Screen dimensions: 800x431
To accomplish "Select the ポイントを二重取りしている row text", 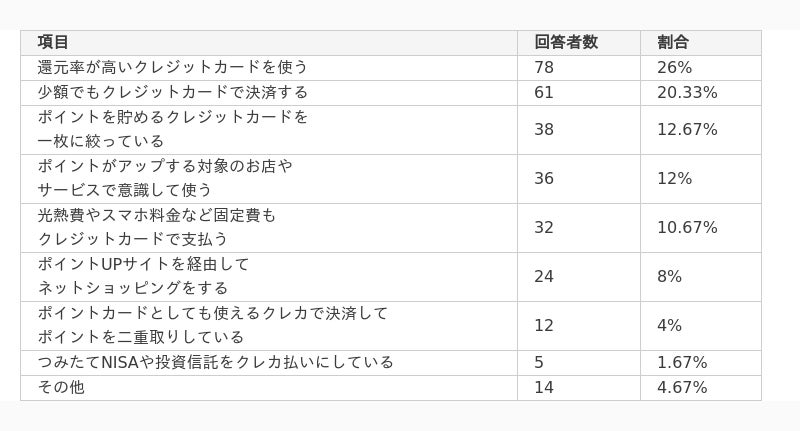I will coord(141,337).
